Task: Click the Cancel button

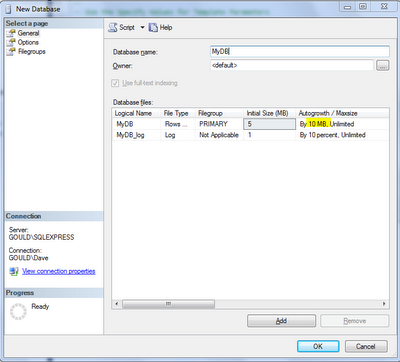Action: [366, 346]
